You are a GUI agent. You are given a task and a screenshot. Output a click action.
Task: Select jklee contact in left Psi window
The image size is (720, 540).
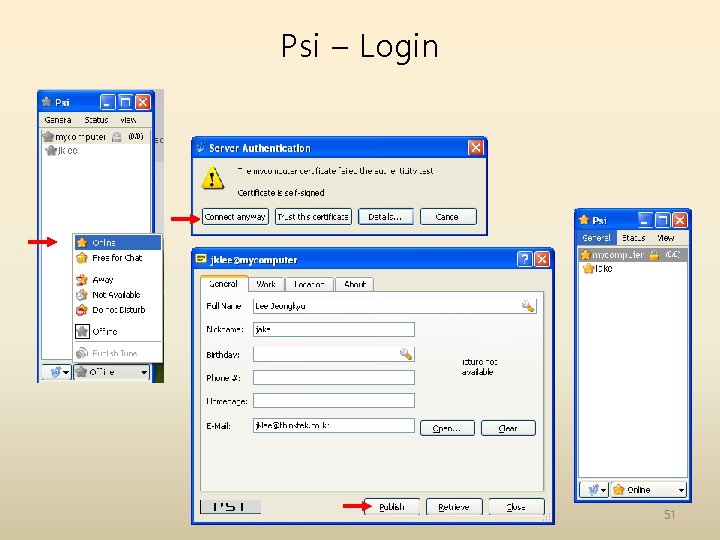tap(62, 151)
